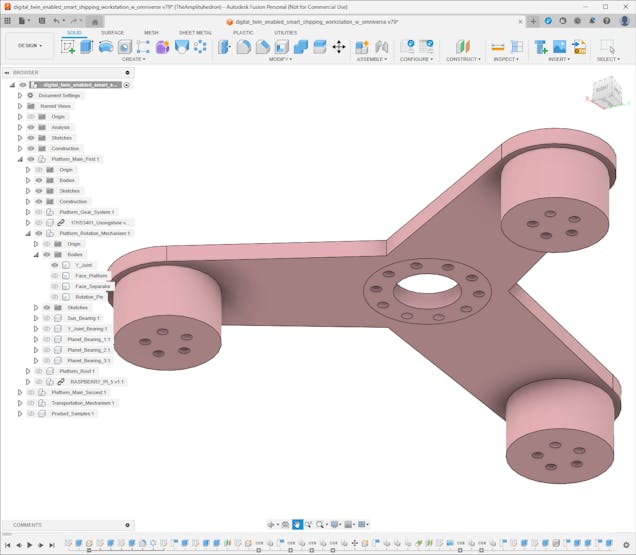
Task: Click the Select tool icon in the toolbar
Action: tap(607, 47)
